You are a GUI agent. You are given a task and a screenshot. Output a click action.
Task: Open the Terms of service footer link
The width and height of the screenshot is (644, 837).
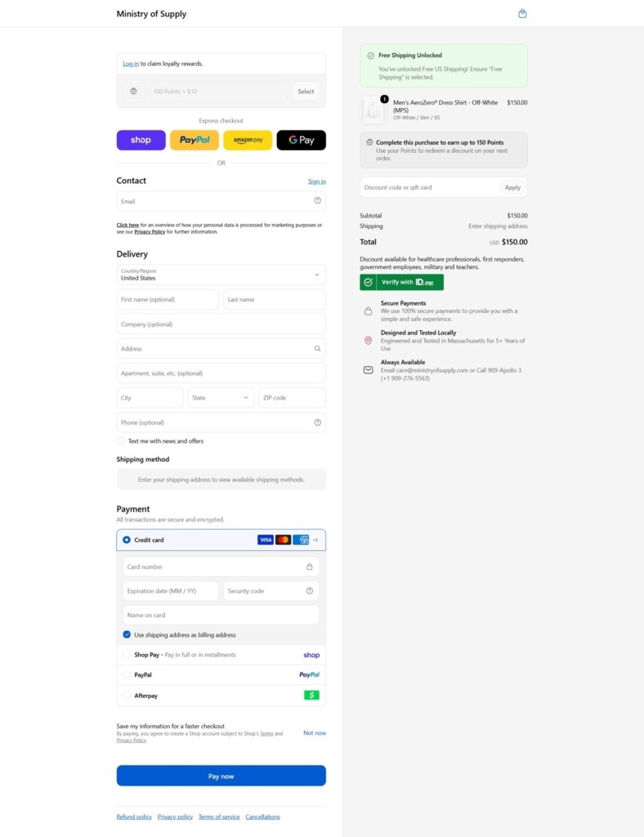coord(219,817)
